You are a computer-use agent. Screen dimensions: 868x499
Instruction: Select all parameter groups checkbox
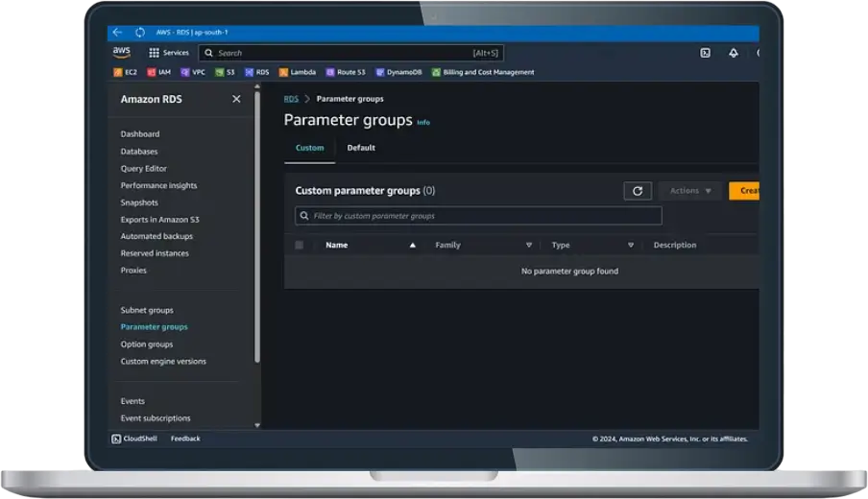pyautogui.click(x=299, y=245)
